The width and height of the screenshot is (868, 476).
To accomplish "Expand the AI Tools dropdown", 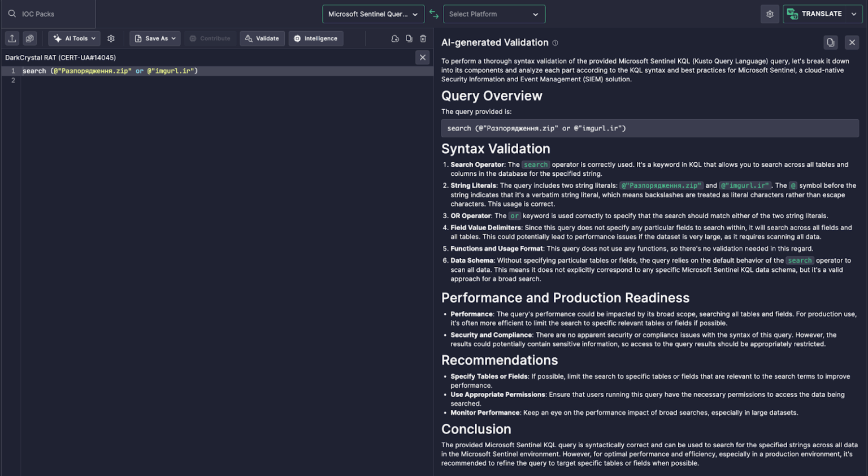I will click(x=75, y=38).
